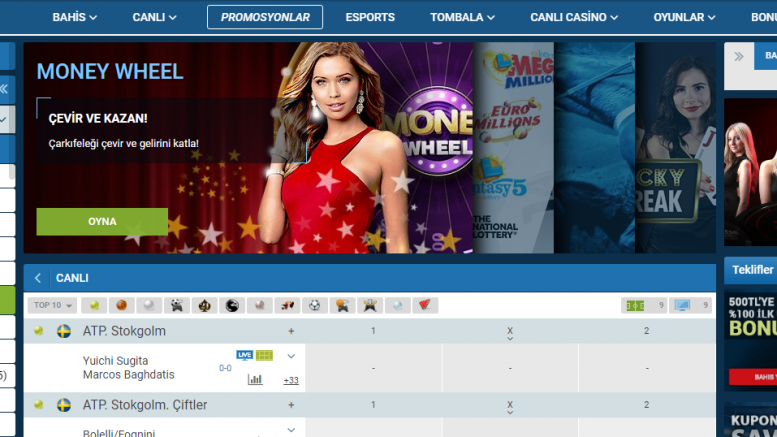Click the LIVE badge for Sugita match
Screen dimensions: 777x437
(244, 355)
